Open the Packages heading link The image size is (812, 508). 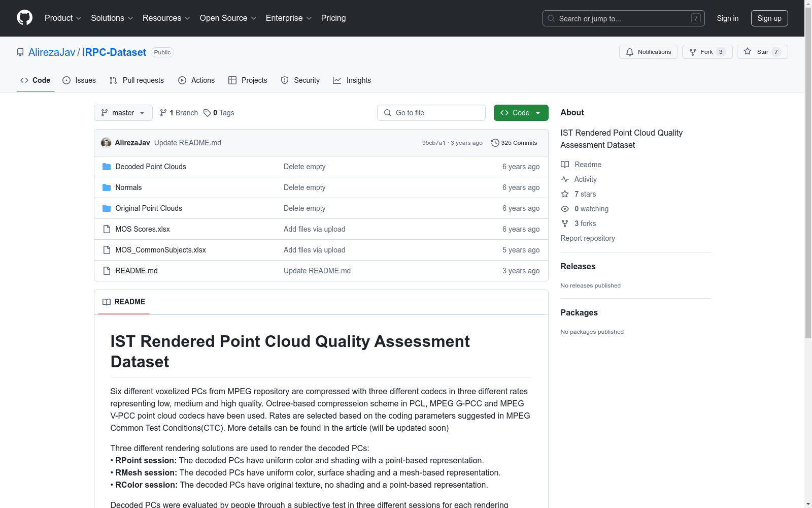click(579, 313)
